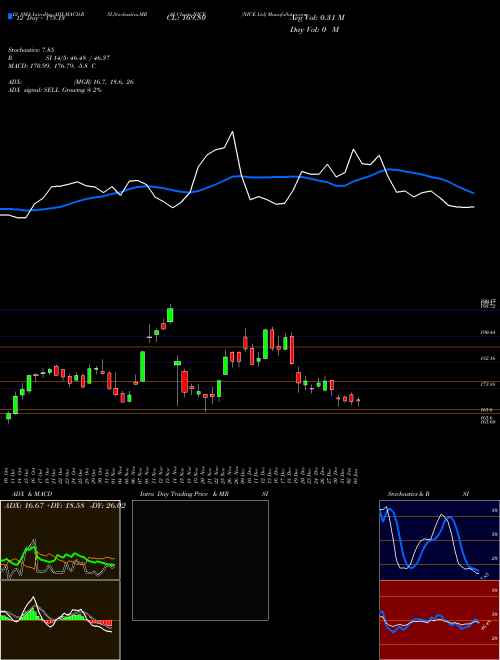This screenshot has width=500, height=660.
Task: Click the blue 12-day SMA legend square
Action: pos(10,17)
